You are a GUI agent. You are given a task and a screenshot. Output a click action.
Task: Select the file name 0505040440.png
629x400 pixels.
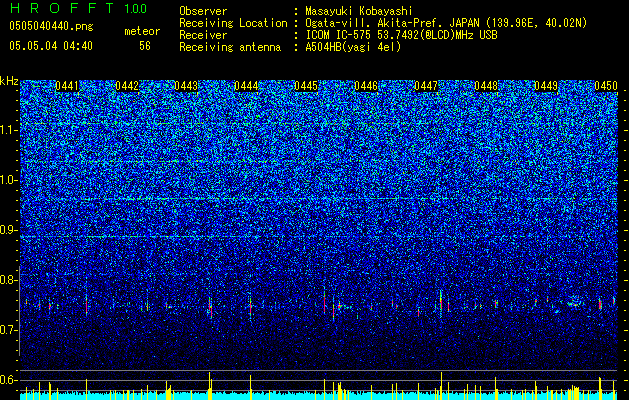click(51, 27)
